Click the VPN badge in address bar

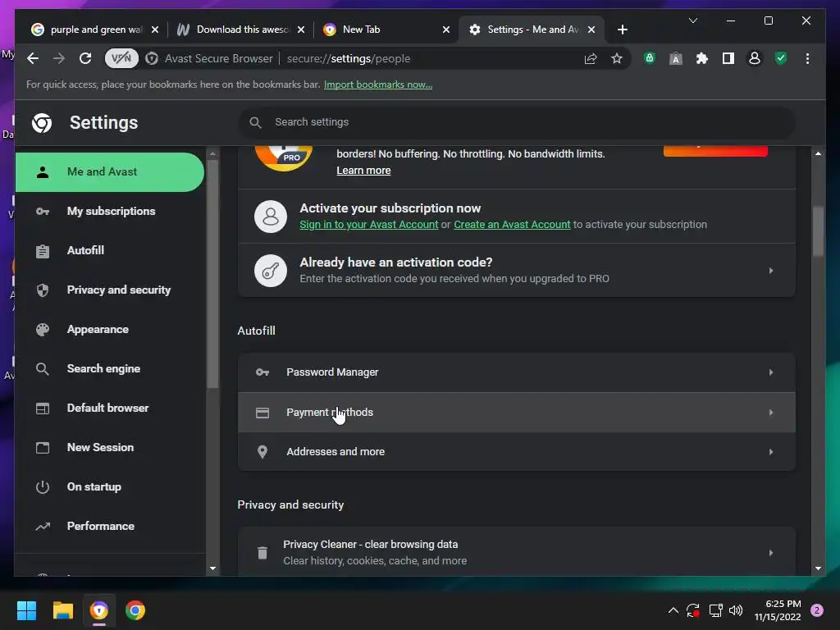[x=121, y=58]
